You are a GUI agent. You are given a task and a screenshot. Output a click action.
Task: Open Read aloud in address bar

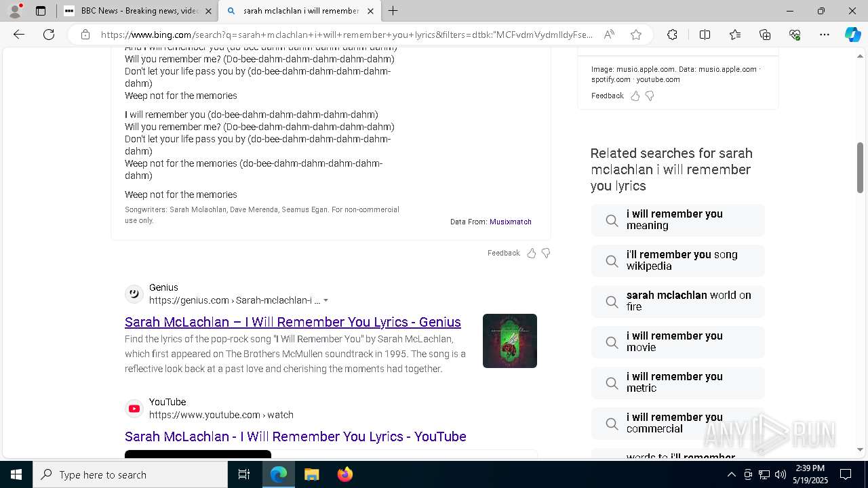click(609, 35)
